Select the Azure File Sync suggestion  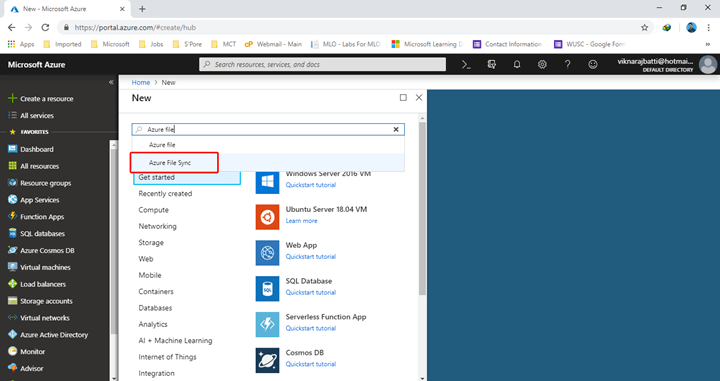(x=268, y=162)
